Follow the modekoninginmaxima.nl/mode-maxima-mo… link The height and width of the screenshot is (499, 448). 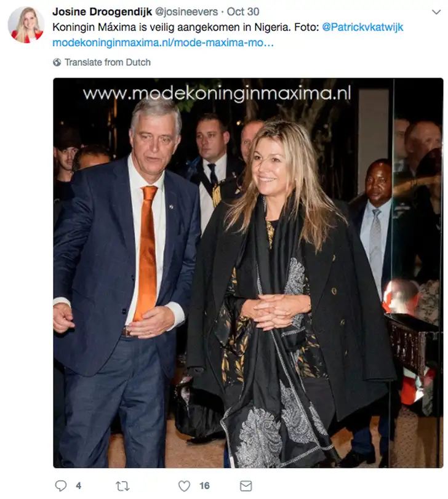coord(163,42)
